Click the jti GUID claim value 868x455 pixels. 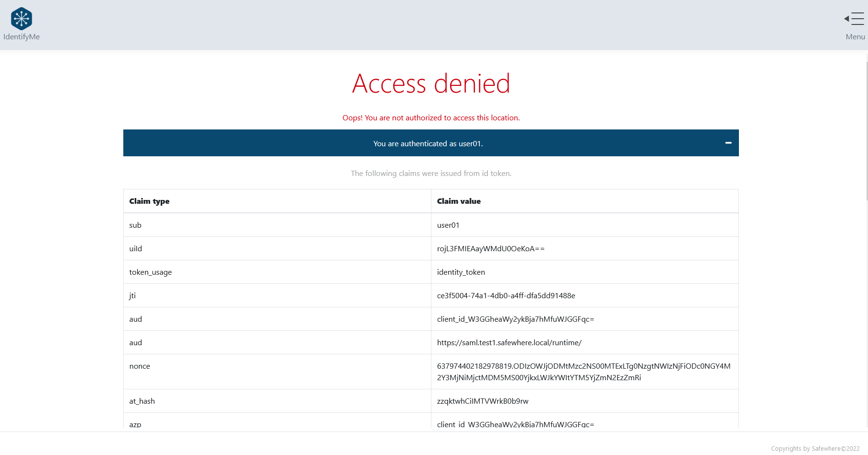click(506, 296)
